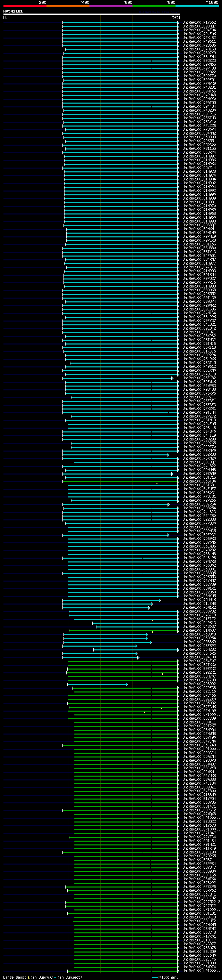Open hit UniRef100_Q8Y347
Viewport: 222px width, 980px height.
point(199,867)
